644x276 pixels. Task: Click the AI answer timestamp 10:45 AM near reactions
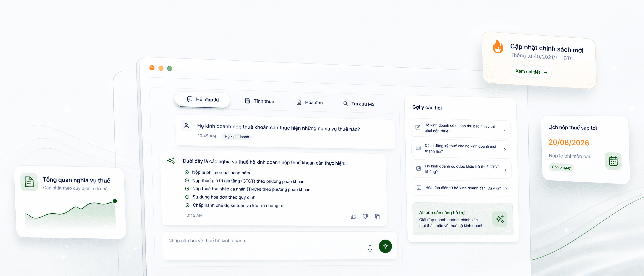194,215
